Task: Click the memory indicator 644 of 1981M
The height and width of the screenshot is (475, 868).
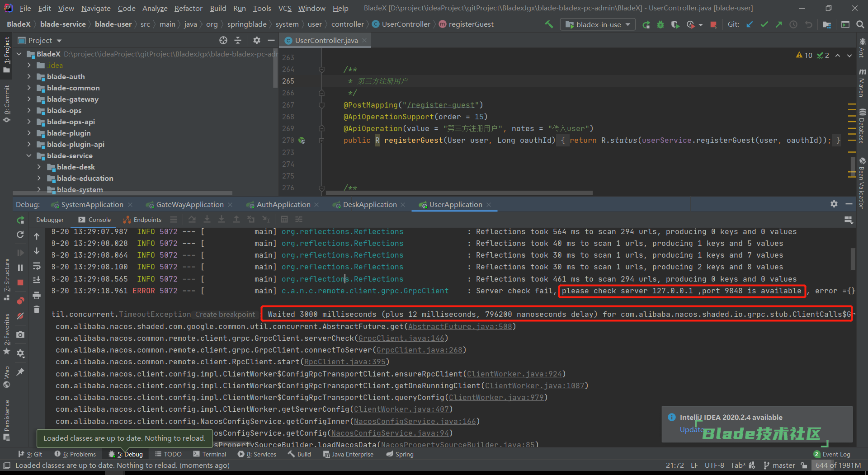Action: pyautogui.click(x=838, y=465)
